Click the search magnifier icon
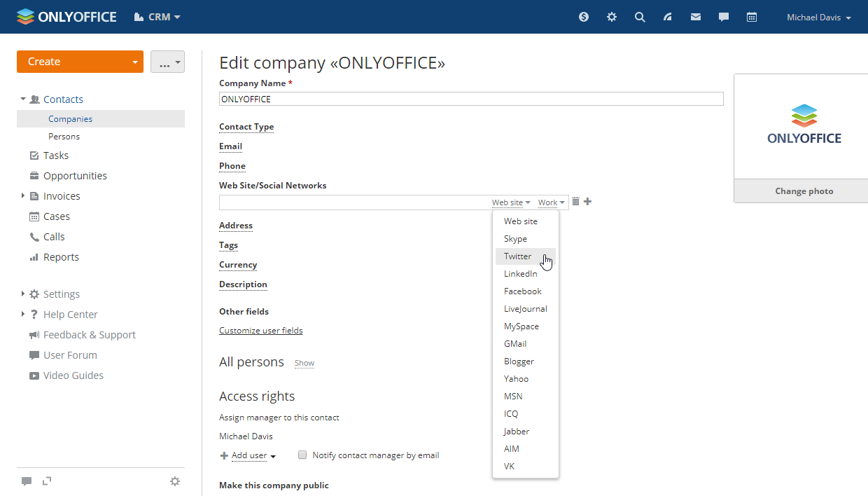 pyautogui.click(x=640, y=17)
